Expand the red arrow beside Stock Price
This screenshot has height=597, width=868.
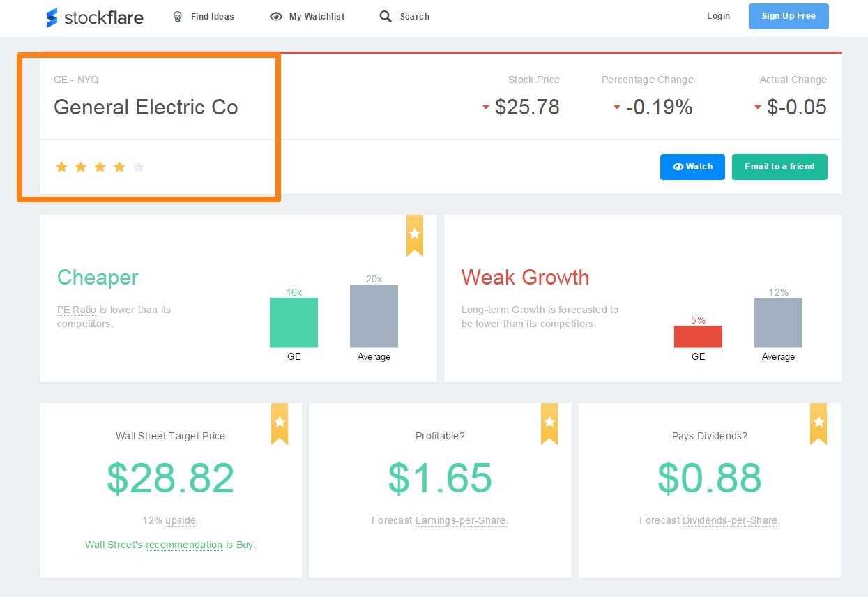click(x=485, y=108)
